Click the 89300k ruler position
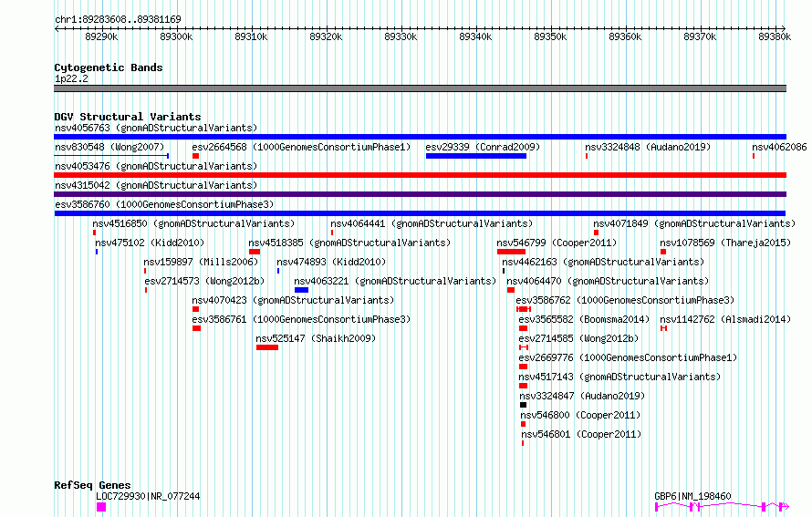The width and height of the screenshot is (812, 517). coord(176,36)
